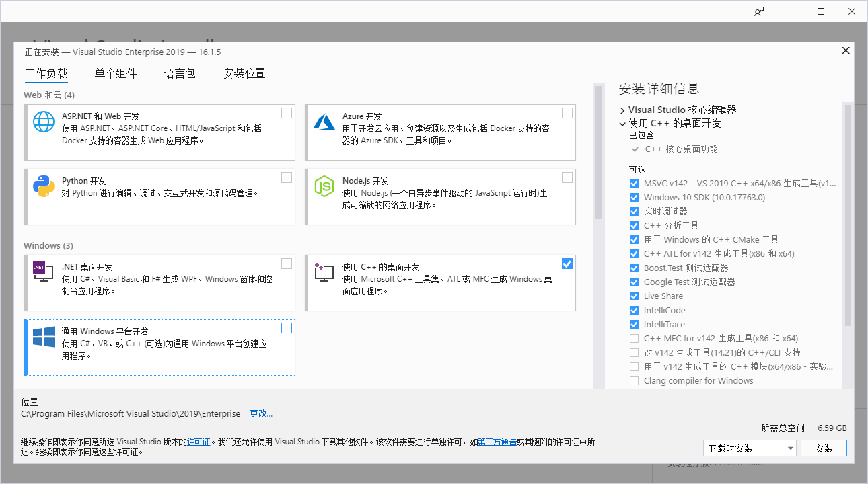Click the feedback icon in title bar
This screenshot has width=868, height=484.
[x=759, y=11]
